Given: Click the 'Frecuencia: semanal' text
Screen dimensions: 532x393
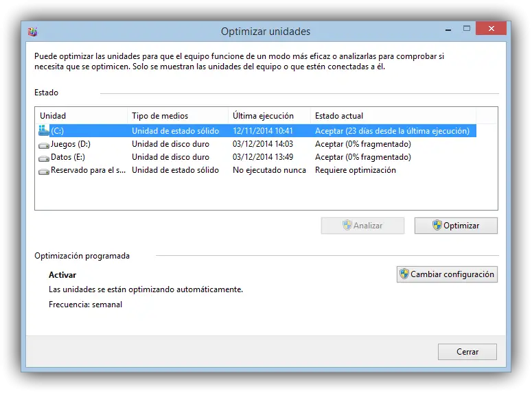Looking at the screenshot, I should click(x=85, y=305).
